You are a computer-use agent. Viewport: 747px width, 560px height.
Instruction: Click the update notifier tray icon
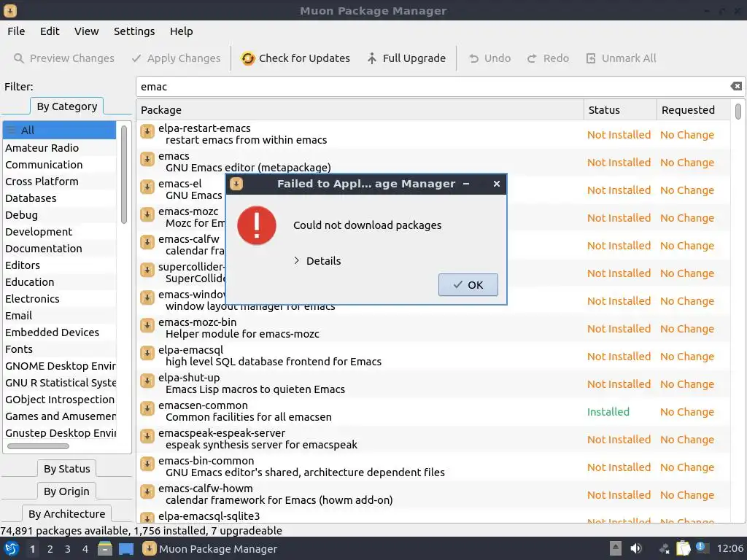pos(701,547)
